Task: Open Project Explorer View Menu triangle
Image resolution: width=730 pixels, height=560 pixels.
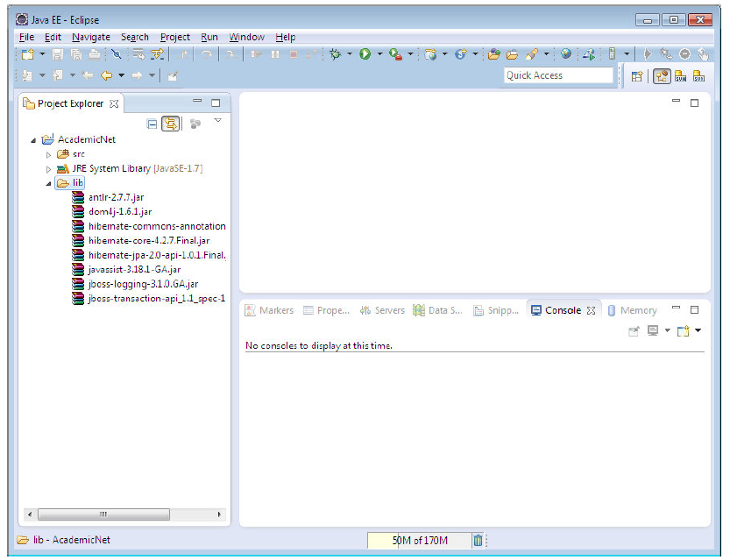Action: [217, 121]
